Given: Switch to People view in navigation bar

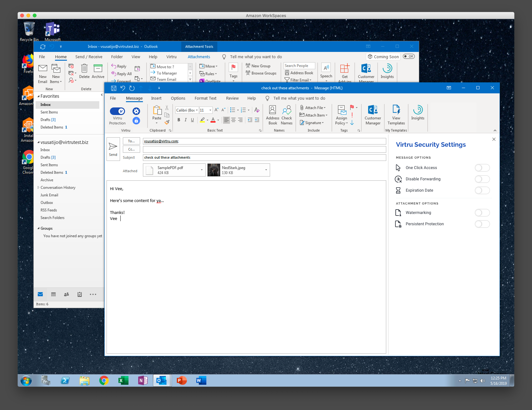Looking at the screenshot, I should [x=67, y=294].
